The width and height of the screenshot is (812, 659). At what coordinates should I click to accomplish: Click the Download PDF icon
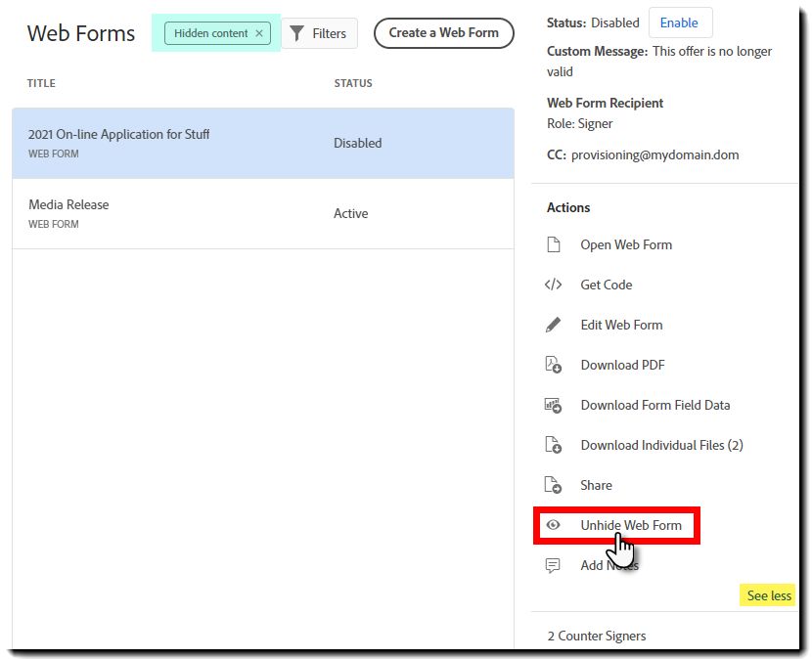click(553, 365)
